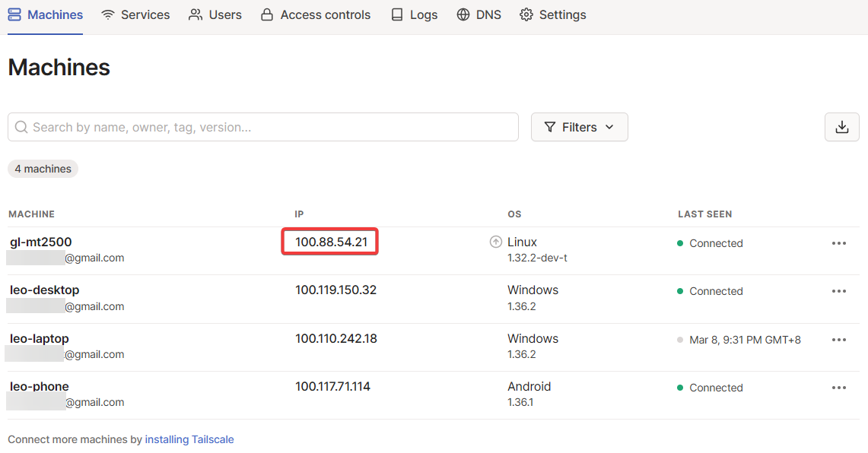Click the magnifier icon in search box
The width and height of the screenshot is (868, 453).
tap(21, 127)
